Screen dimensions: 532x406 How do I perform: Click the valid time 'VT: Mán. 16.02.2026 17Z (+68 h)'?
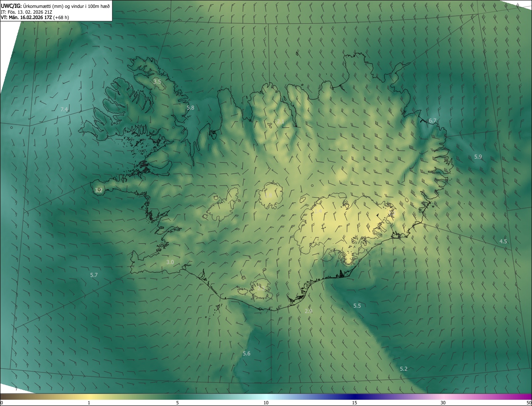(35, 17)
